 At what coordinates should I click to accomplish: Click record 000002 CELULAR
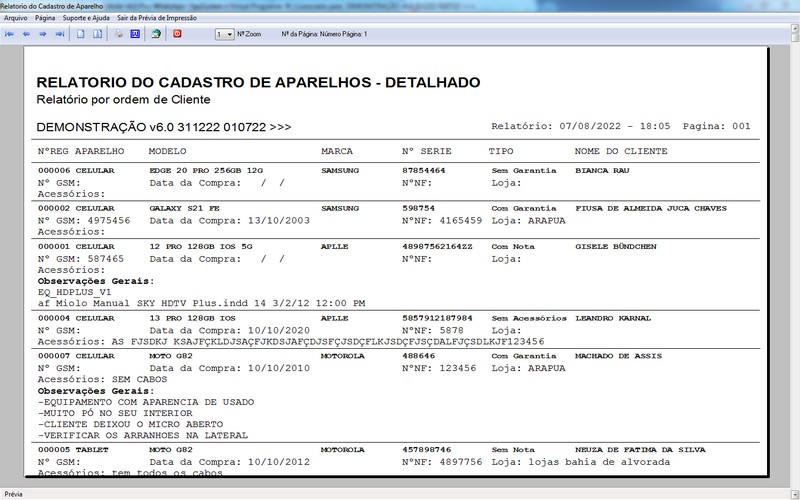[76, 208]
